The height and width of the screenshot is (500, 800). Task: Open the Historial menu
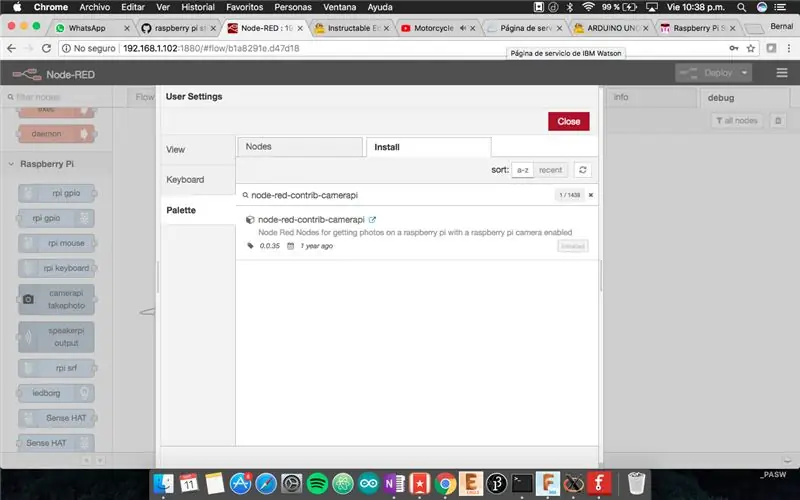[x=198, y=7]
